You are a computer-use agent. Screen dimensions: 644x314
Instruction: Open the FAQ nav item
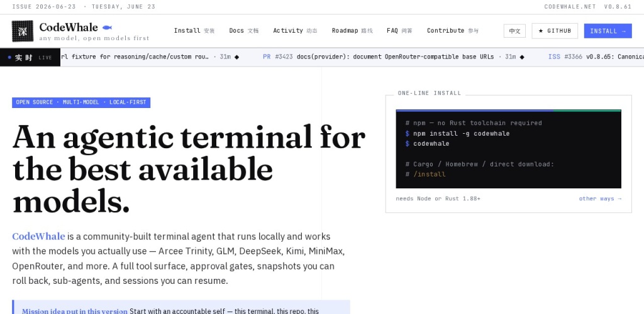pos(399,30)
